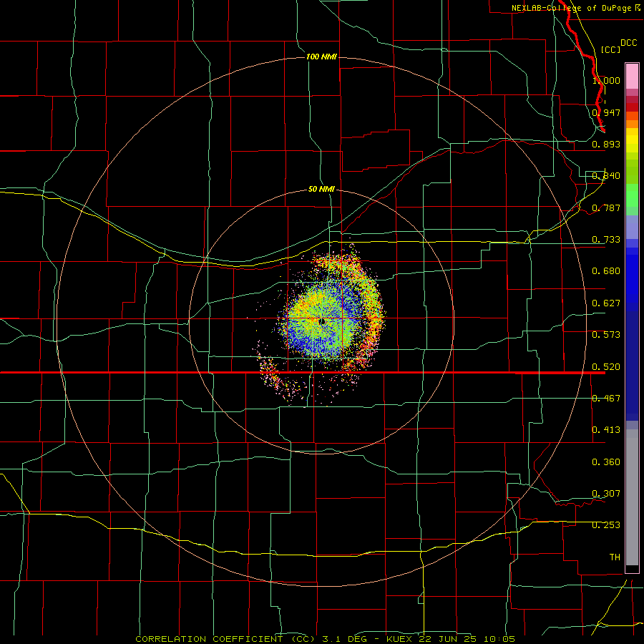The height and width of the screenshot is (644, 644).
Task: Click the 0.467 legend value
Action: (x=606, y=399)
